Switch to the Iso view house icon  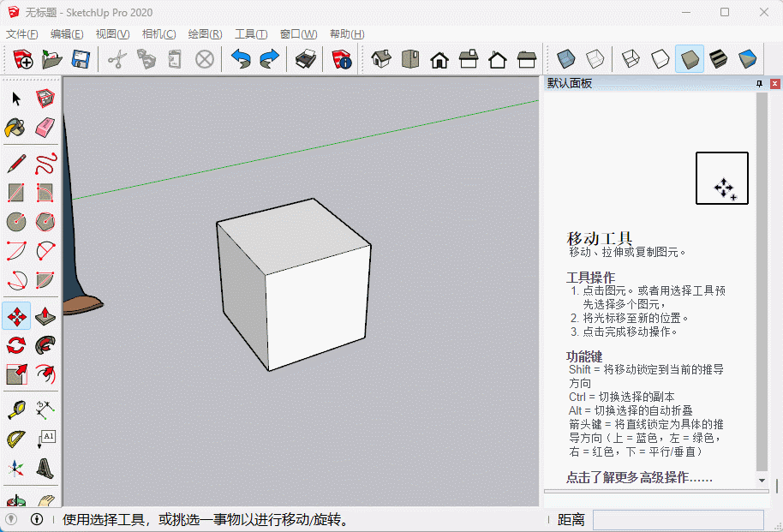coord(381,59)
